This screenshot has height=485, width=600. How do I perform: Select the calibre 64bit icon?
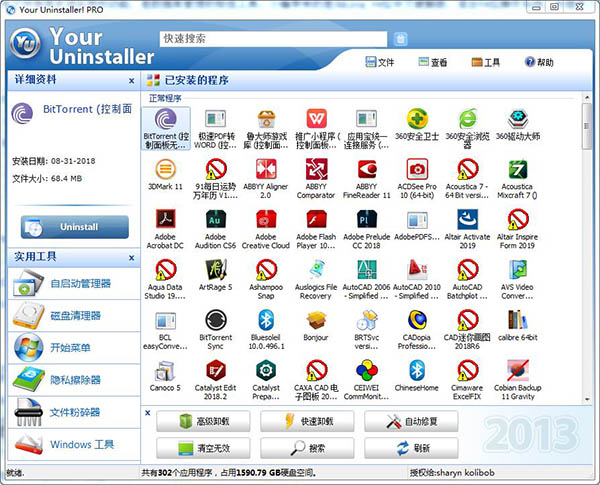pyautogui.click(x=518, y=320)
